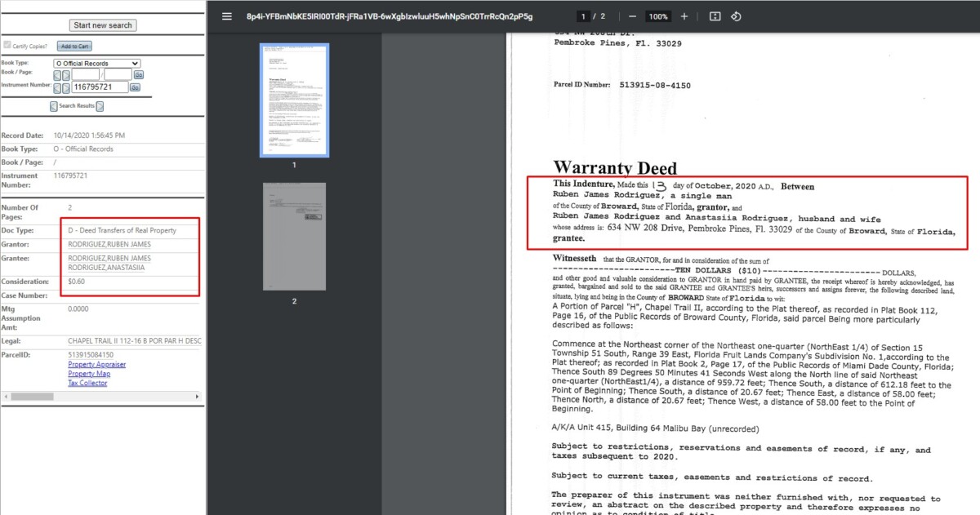The height and width of the screenshot is (515, 980).
Task: Click Add to Cart button
Action: [x=74, y=47]
